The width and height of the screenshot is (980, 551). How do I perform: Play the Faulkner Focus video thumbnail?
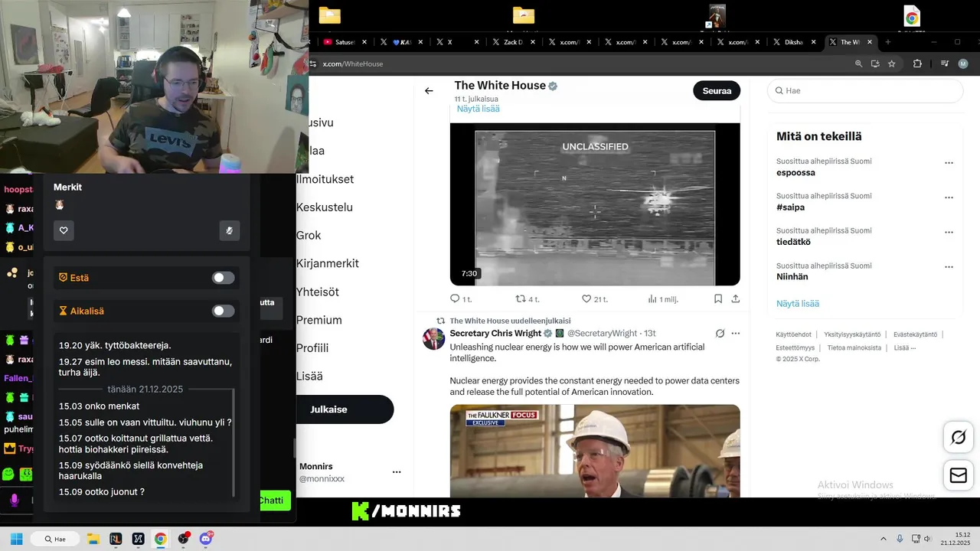595,451
